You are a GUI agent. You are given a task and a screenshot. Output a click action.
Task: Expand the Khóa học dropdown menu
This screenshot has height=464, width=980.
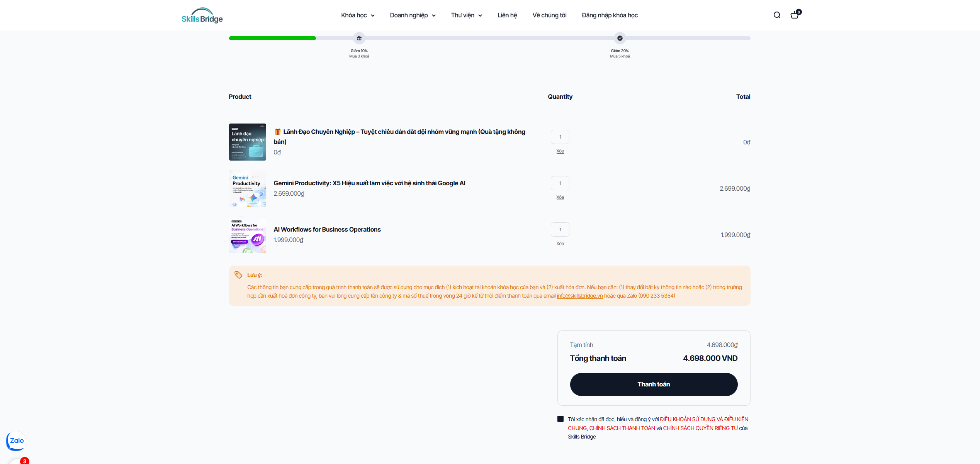358,15
